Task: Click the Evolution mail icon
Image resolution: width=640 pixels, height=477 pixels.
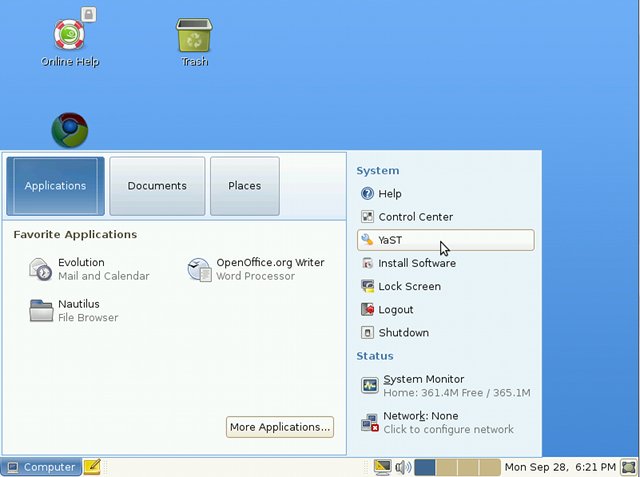Action: [40, 269]
